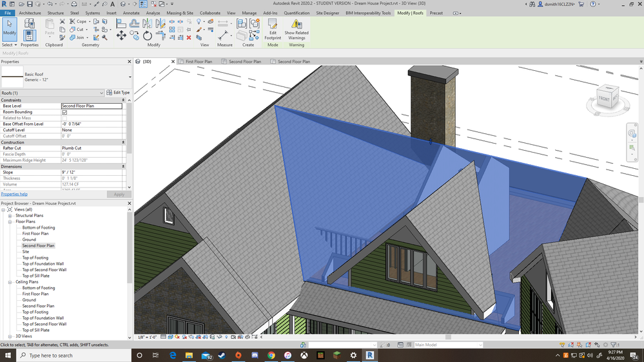Select the Modify arrow tool
The height and width of the screenshot is (362, 644).
point(10,28)
